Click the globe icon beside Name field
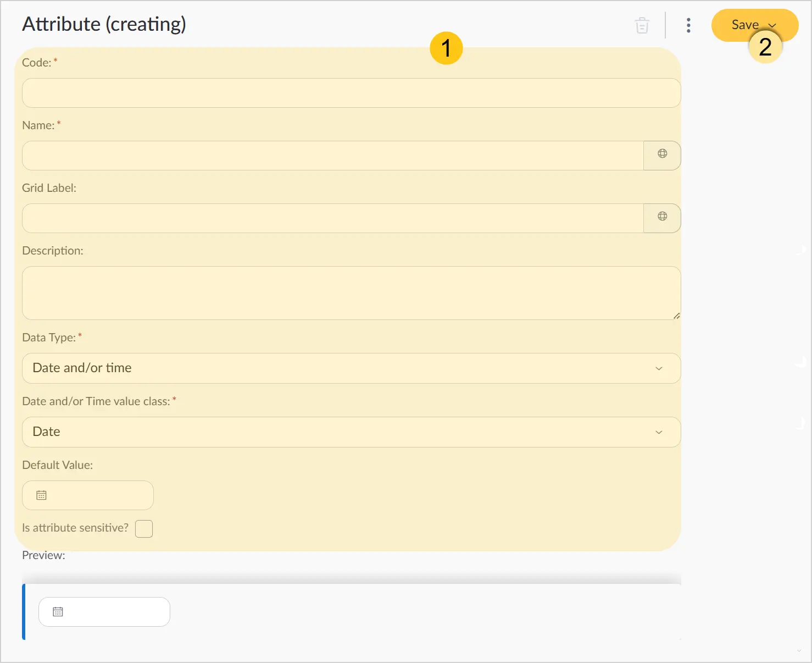 [x=662, y=154]
